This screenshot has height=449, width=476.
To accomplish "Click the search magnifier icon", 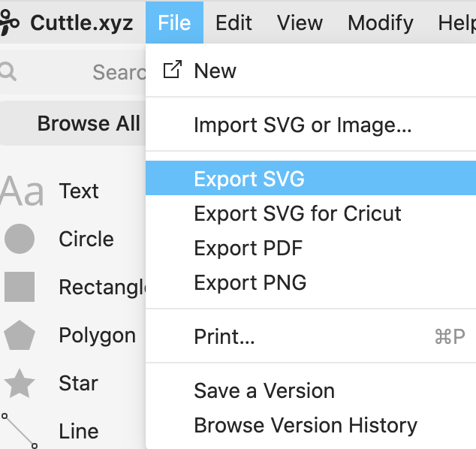I will (8, 71).
